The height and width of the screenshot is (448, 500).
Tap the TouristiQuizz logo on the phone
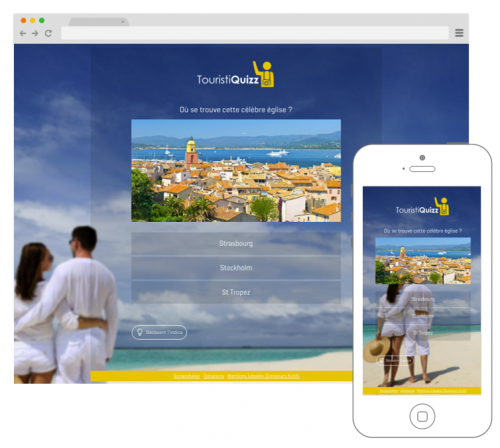click(x=422, y=206)
